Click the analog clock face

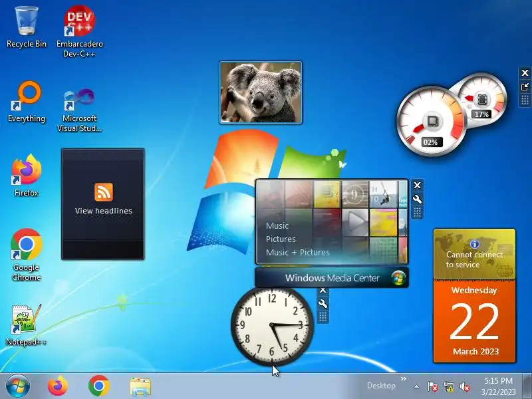click(272, 325)
